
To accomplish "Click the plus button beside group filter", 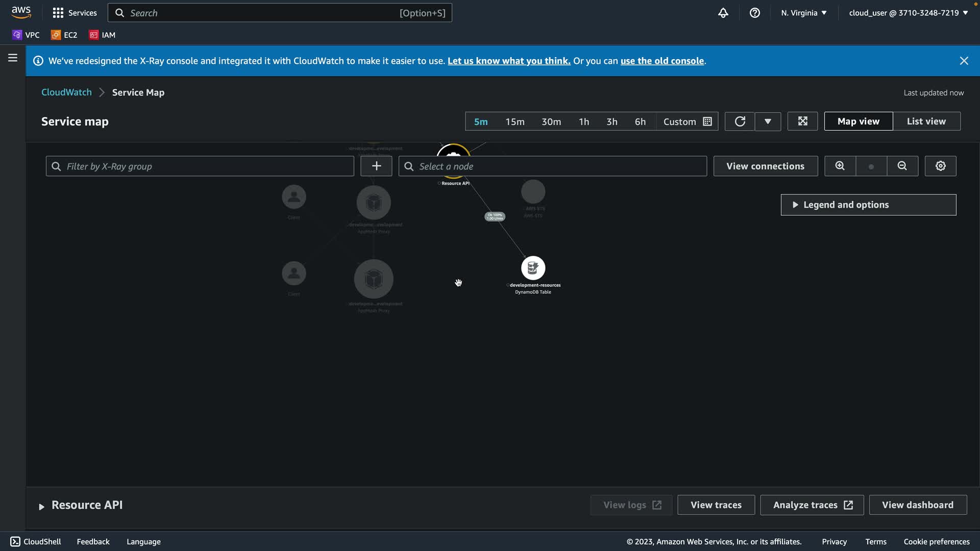I will coord(376,166).
